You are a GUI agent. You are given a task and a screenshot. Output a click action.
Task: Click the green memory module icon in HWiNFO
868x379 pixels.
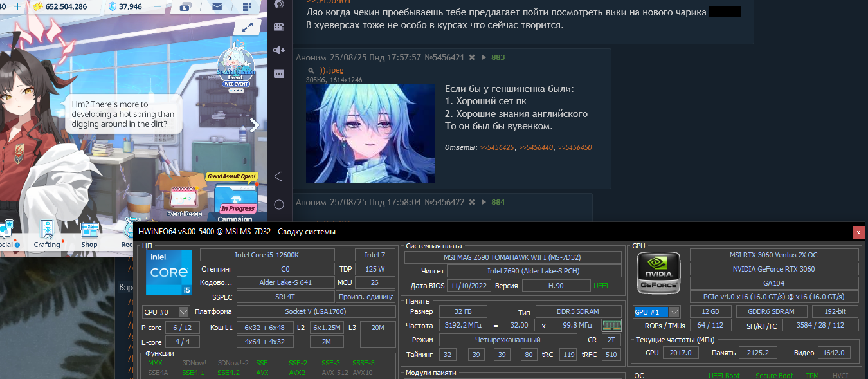pos(611,325)
